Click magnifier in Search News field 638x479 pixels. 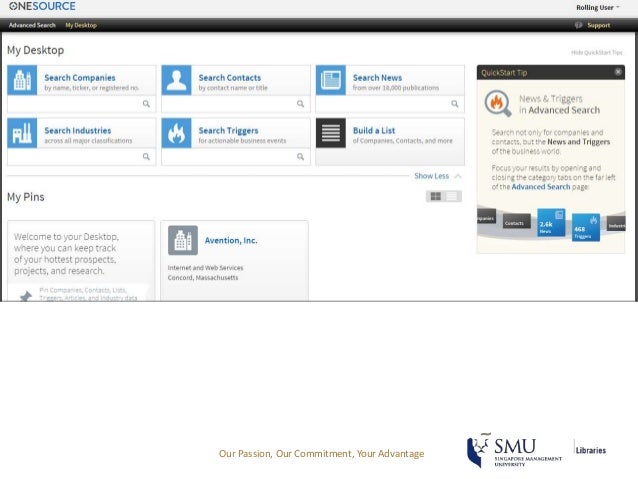(x=454, y=104)
